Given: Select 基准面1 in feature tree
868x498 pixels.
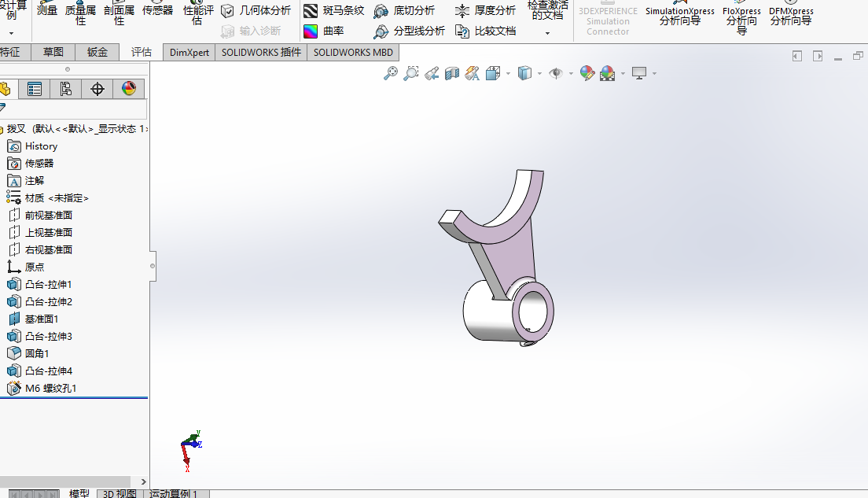Looking at the screenshot, I should tap(33, 319).
